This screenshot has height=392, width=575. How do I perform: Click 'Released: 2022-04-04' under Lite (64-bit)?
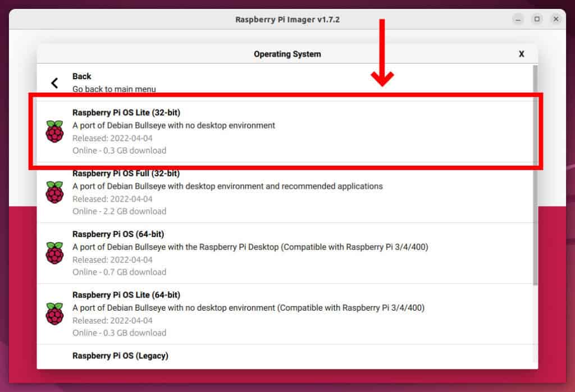pyautogui.click(x=112, y=321)
